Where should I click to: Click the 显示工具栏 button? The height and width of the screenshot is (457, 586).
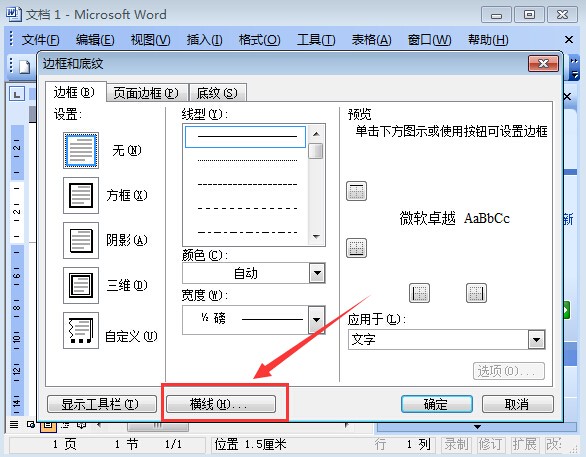click(102, 404)
